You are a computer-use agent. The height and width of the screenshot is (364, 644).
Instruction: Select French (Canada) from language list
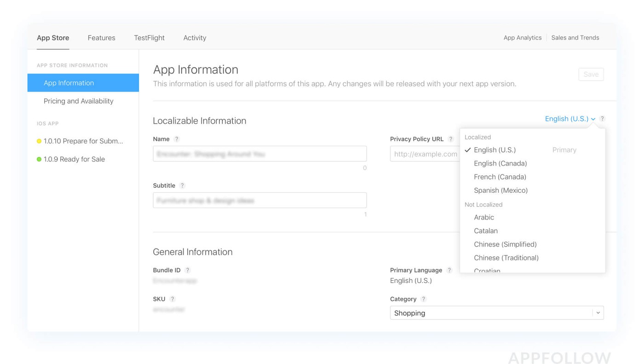pos(500,177)
